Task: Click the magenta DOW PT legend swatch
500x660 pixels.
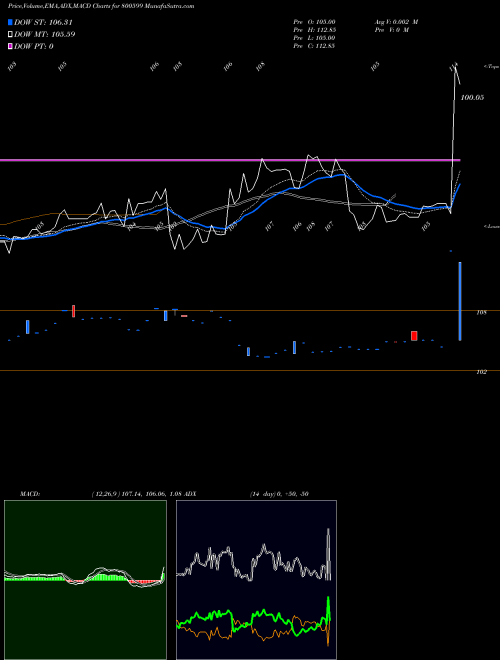Action: [x=10, y=46]
